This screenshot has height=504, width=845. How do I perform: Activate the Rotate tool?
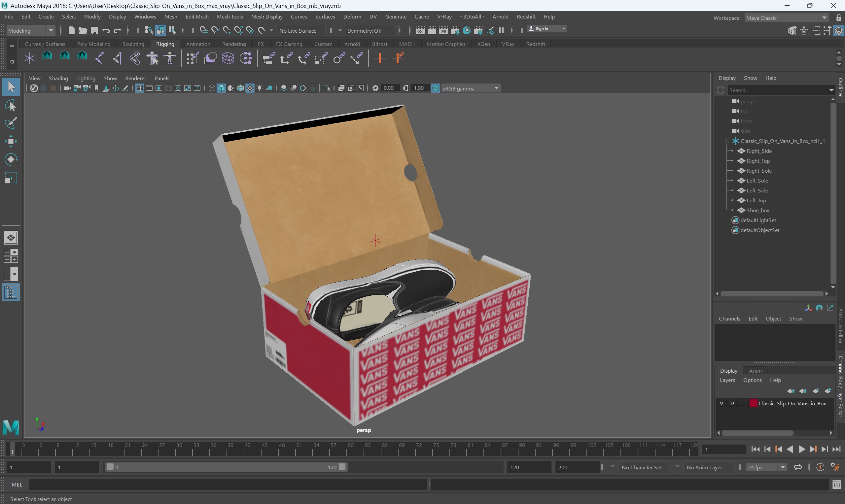(x=11, y=159)
